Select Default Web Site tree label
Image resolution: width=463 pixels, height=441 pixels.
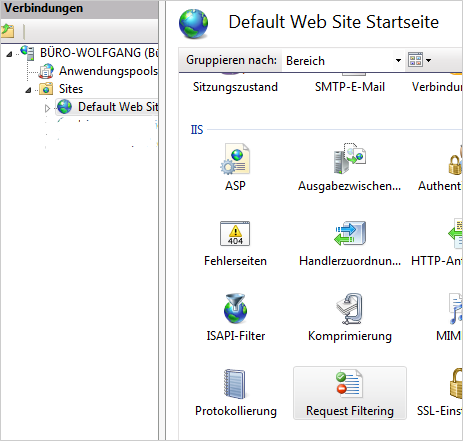pyautogui.click(x=118, y=107)
